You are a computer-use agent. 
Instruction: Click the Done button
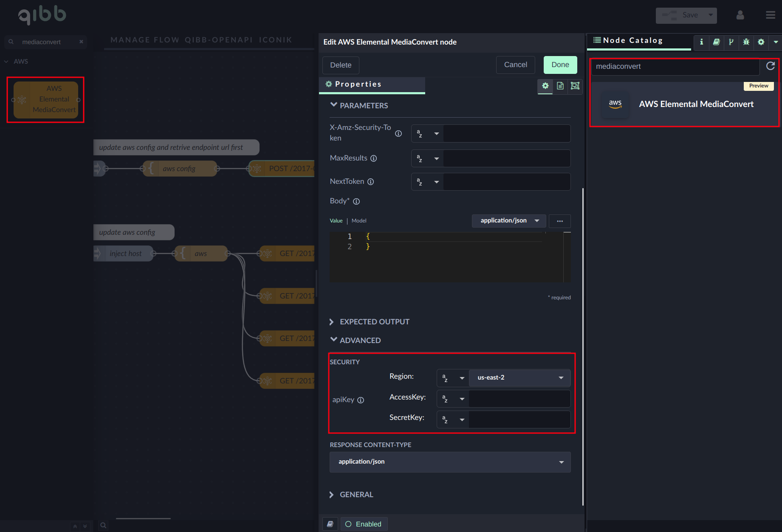(560, 65)
